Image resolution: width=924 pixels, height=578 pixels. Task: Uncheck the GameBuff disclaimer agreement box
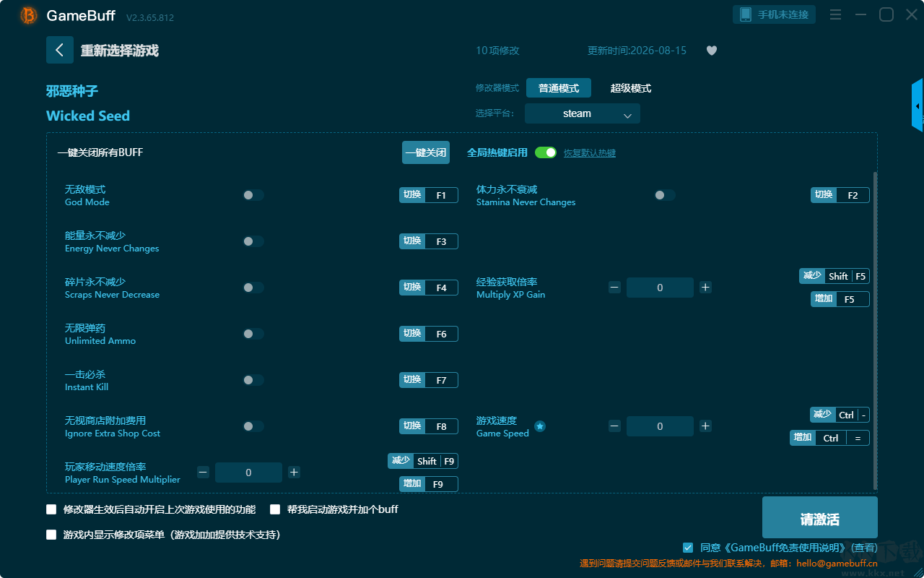click(688, 548)
